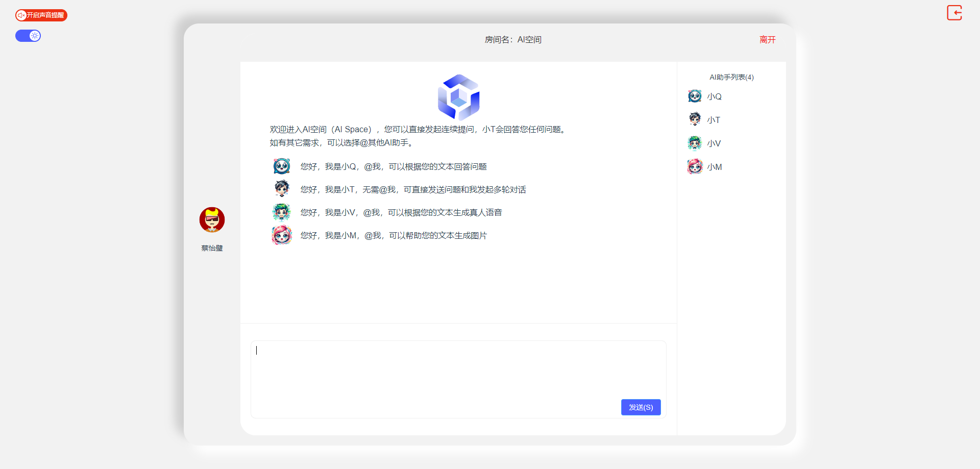Click 小M's message about generating images
The width and height of the screenshot is (980, 469).
point(394,236)
